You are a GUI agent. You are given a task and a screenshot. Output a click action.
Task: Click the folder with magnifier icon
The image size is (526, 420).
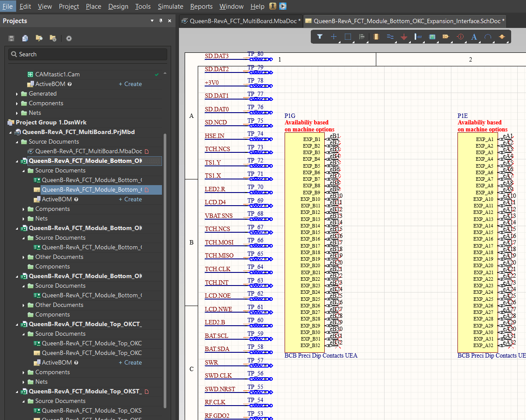39,38
